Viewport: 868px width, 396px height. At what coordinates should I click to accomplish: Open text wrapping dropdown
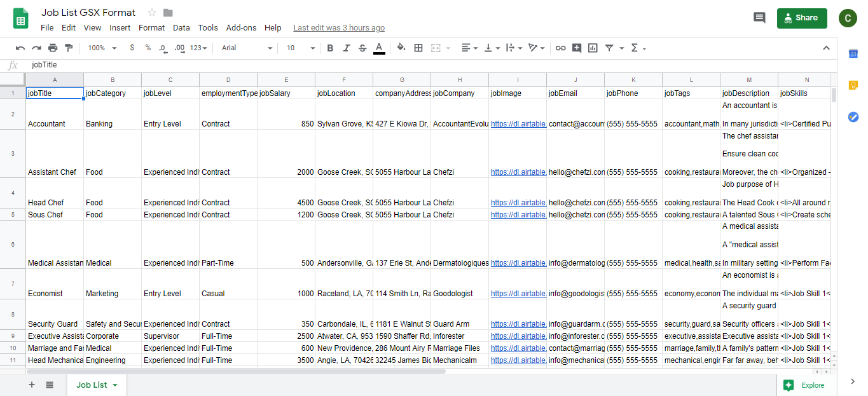(514, 48)
